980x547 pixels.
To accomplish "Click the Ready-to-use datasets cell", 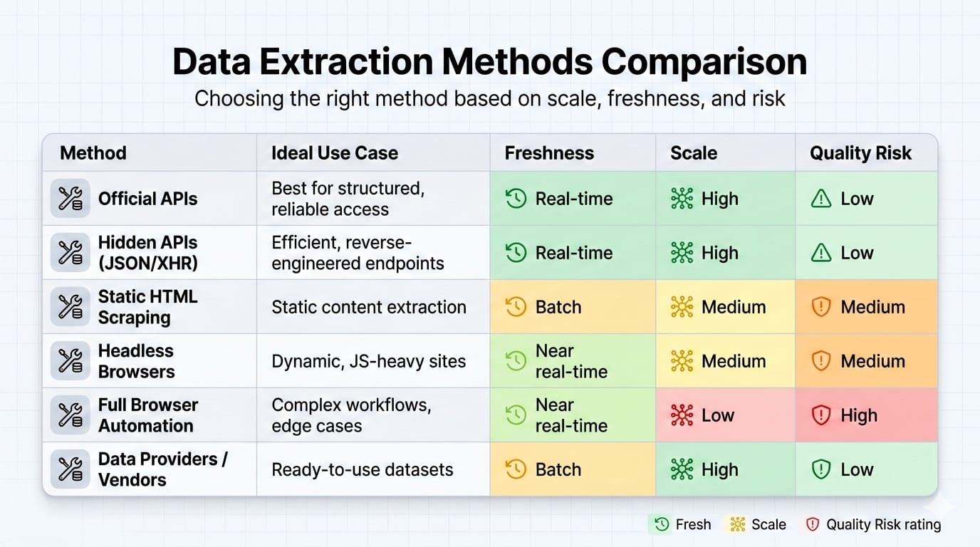I will [x=363, y=469].
